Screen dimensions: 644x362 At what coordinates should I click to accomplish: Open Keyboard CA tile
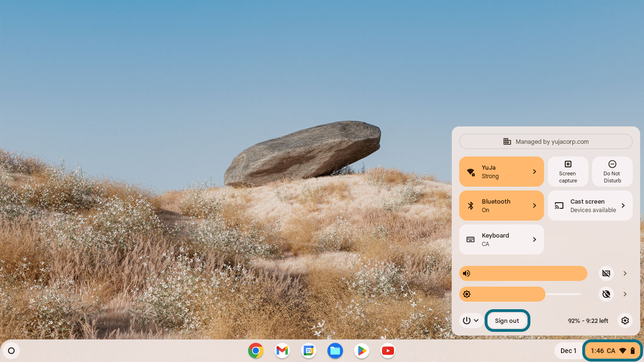pyautogui.click(x=502, y=239)
